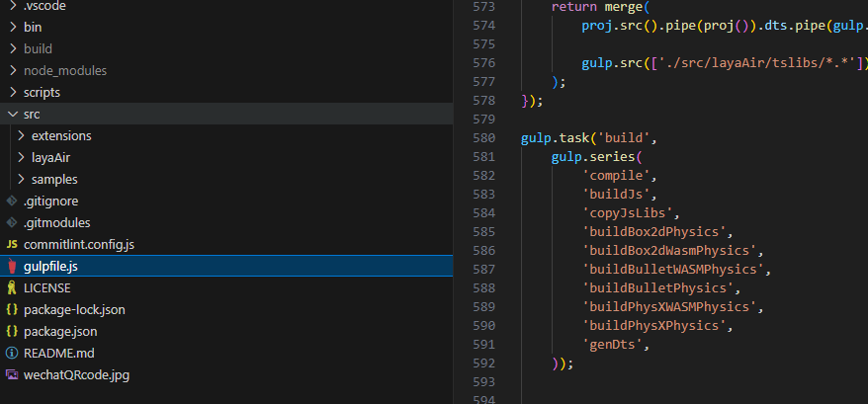The width and height of the screenshot is (868, 404).
Task: Expand the extensions folder chevron
Action: [x=22, y=136]
